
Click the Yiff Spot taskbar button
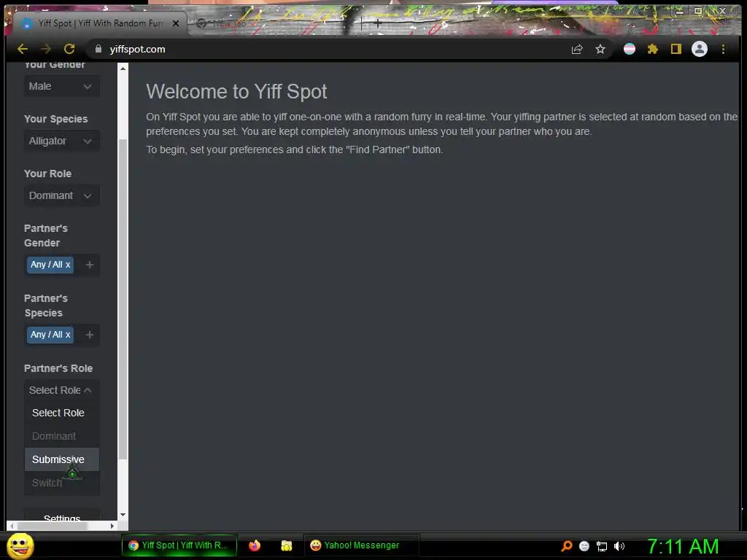pyautogui.click(x=179, y=545)
